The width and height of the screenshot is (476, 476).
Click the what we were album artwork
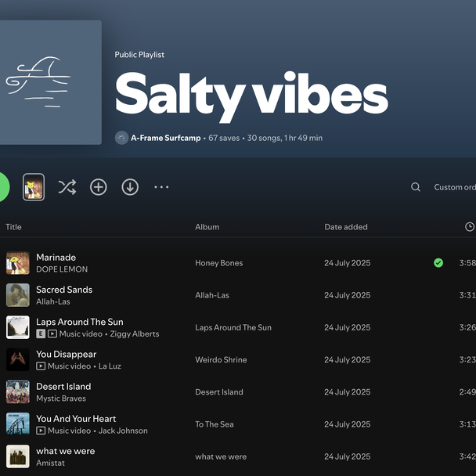[18, 456]
